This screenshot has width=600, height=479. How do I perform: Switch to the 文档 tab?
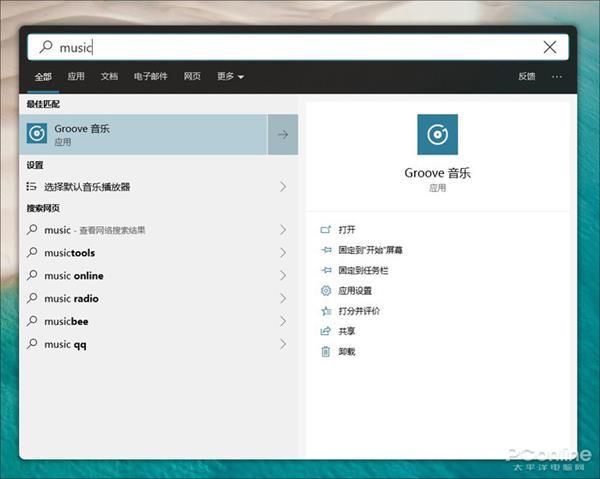[109, 77]
